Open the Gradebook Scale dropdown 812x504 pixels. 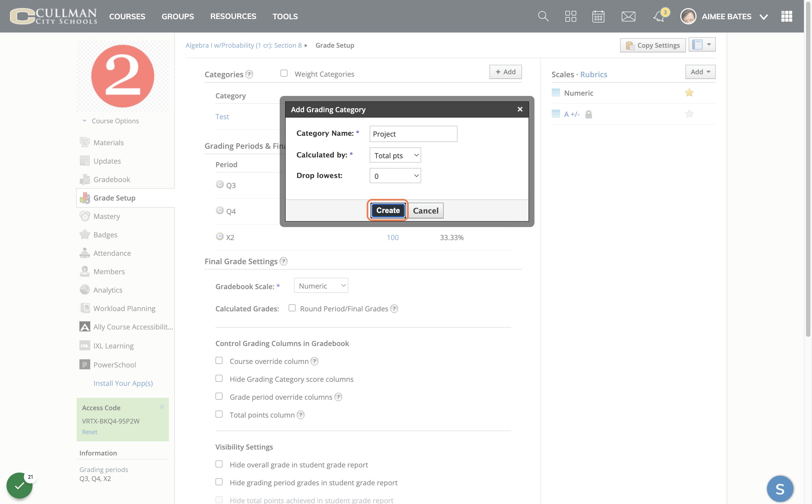321,286
